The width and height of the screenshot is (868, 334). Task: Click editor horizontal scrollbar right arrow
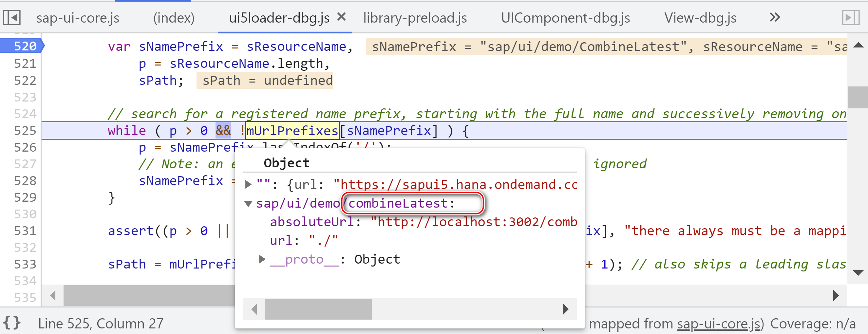836,296
